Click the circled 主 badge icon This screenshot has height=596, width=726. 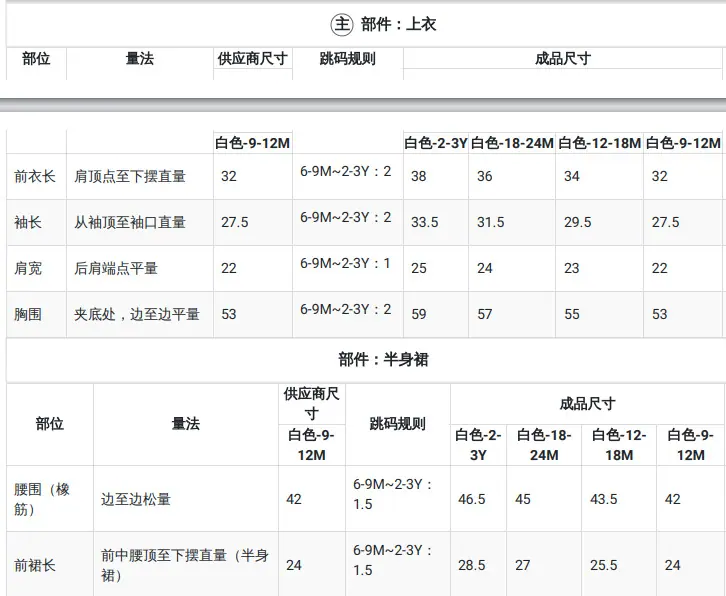point(342,25)
